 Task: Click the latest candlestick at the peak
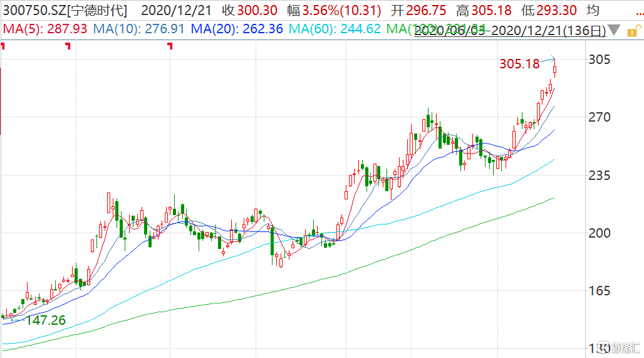coord(555,71)
